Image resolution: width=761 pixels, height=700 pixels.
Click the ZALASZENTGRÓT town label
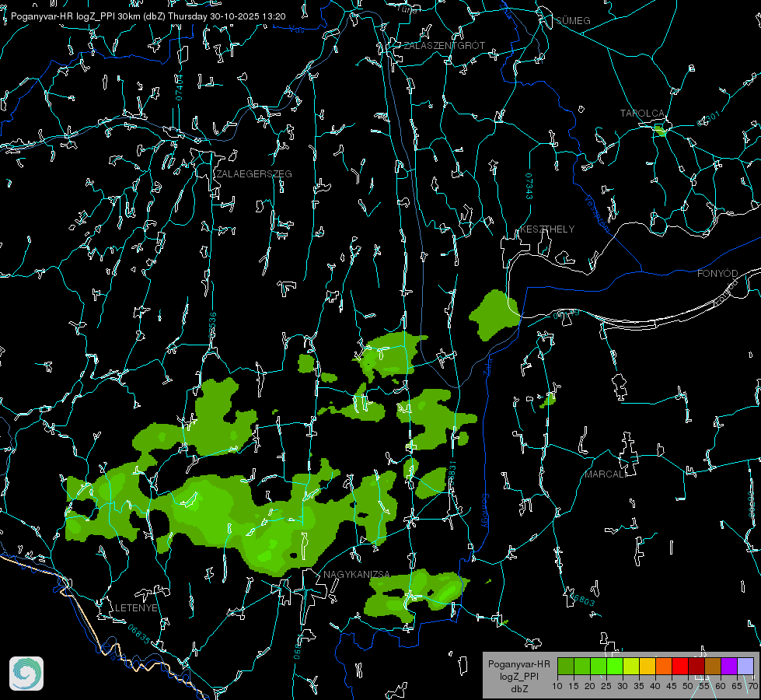[x=444, y=46]
